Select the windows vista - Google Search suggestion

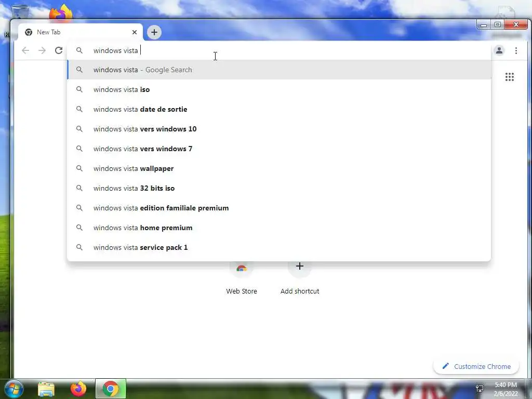[279, 70]
